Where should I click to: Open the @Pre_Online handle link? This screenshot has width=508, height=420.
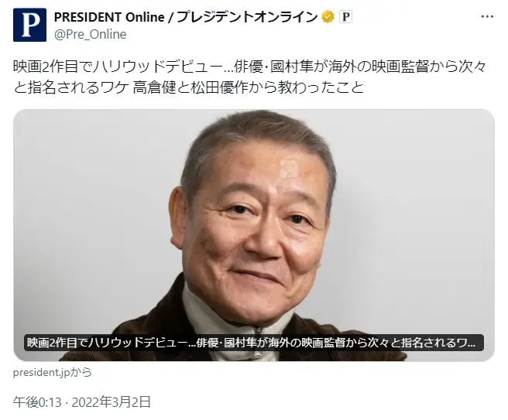90,34
